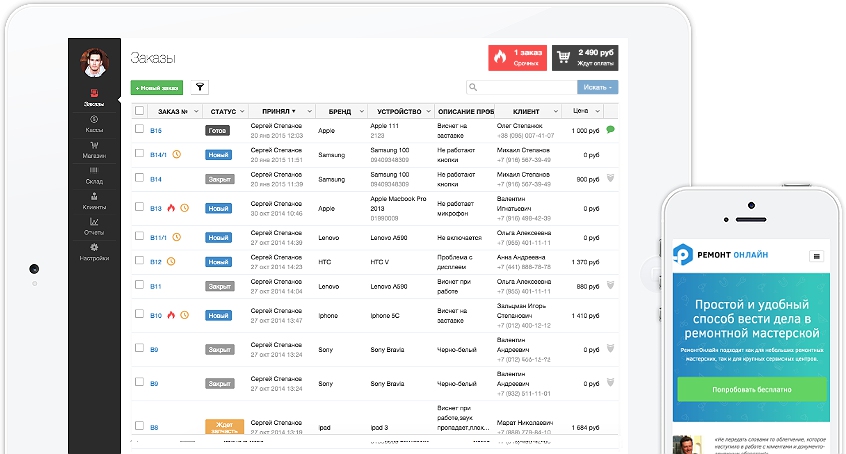Screen dimensions: 846x454
Task: Open order link B8
Action: [154, 428]
